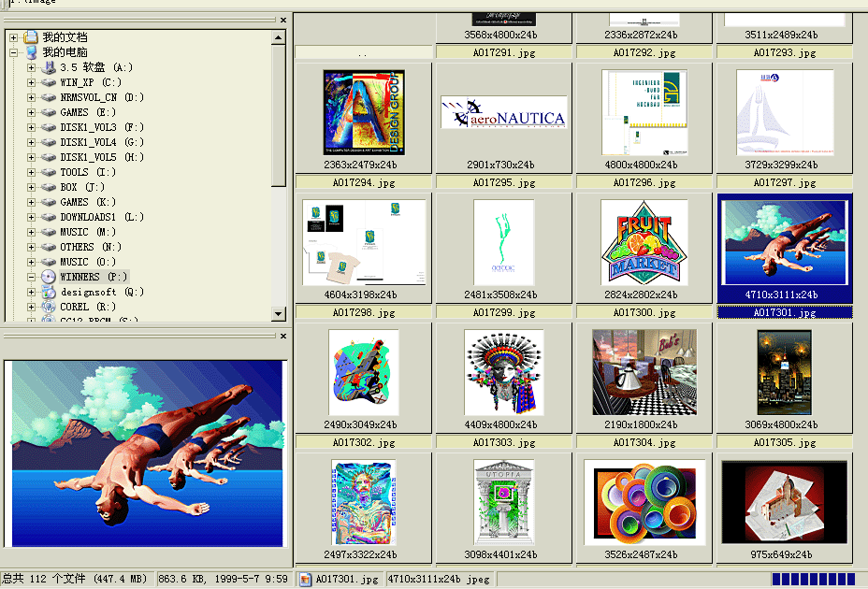Click the JPEG file icon in status bar

coord(305,579)
